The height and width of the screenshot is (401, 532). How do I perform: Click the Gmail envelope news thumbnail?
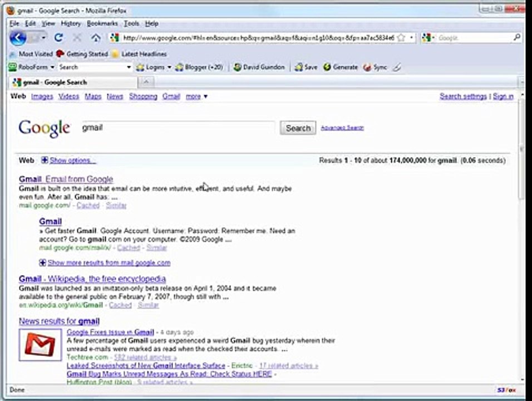coord(41,345)
